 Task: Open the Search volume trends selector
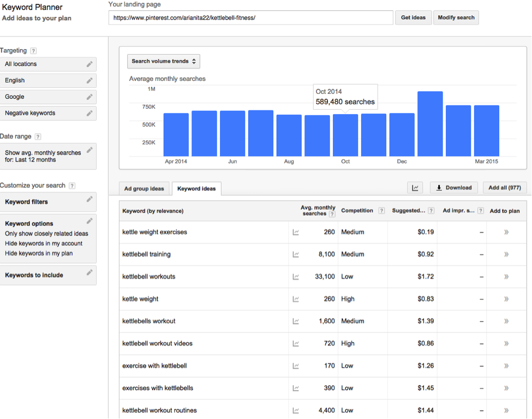pos(163,61)
